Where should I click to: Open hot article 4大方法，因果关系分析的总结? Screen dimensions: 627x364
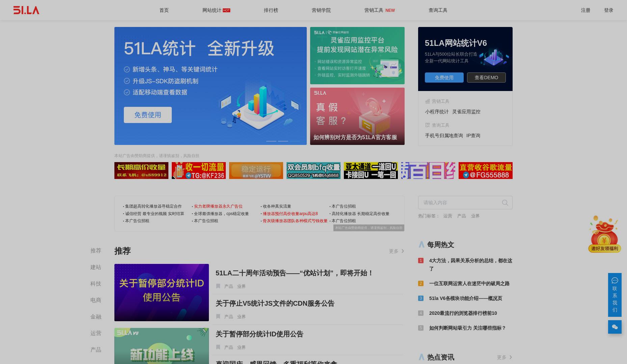tap(471, 265)
